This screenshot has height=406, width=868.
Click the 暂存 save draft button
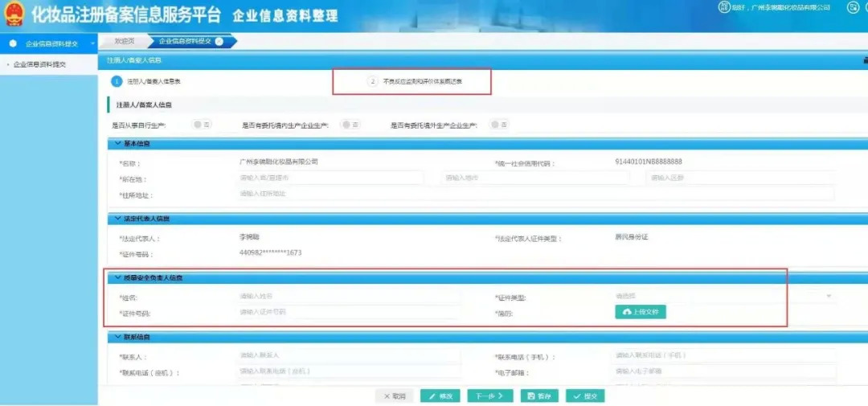pos(539,396)
